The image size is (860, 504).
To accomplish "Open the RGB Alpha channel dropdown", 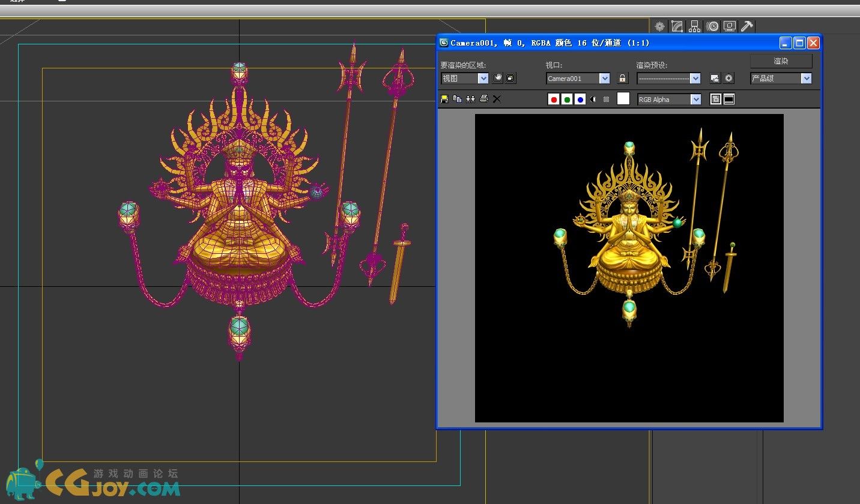I will click(669, 99).
